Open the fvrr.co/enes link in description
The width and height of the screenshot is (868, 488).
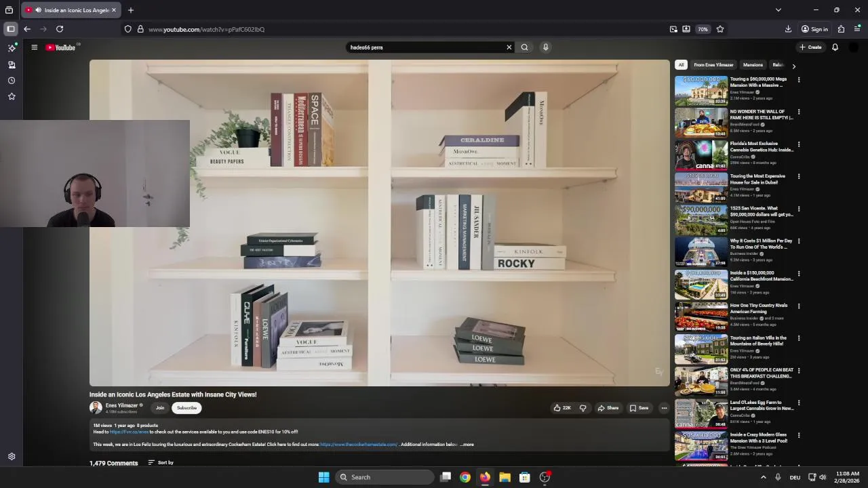129,432
